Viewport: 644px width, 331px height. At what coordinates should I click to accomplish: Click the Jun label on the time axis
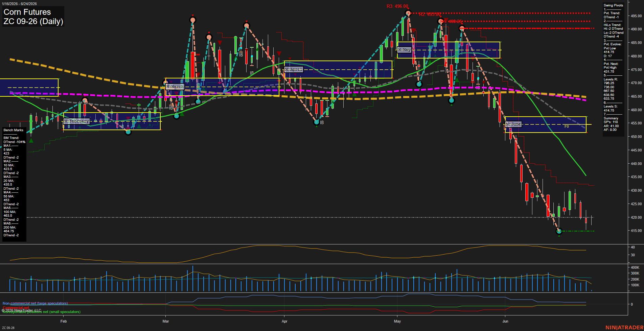pyautogui.click(x=505, y=321)
